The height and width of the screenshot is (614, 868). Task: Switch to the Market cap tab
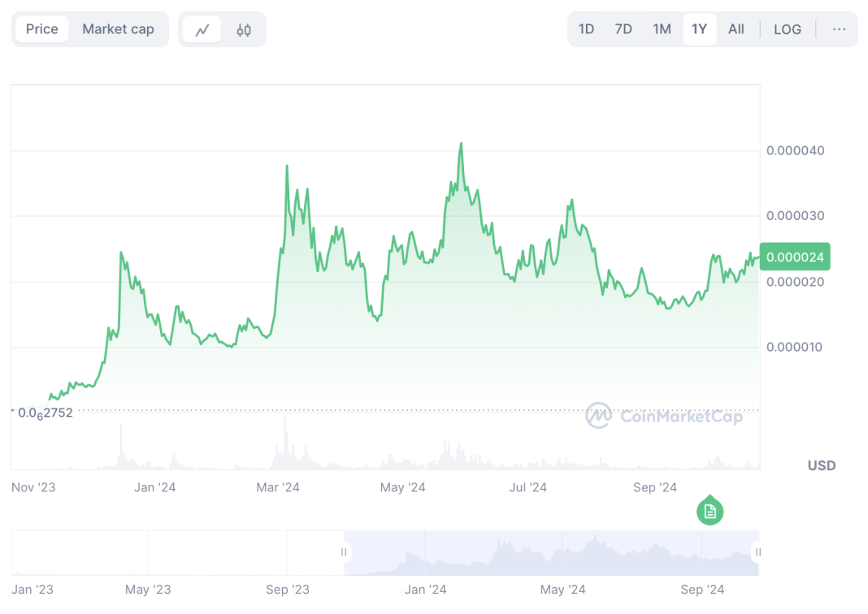pyautogui.click(x=118, y=29)
